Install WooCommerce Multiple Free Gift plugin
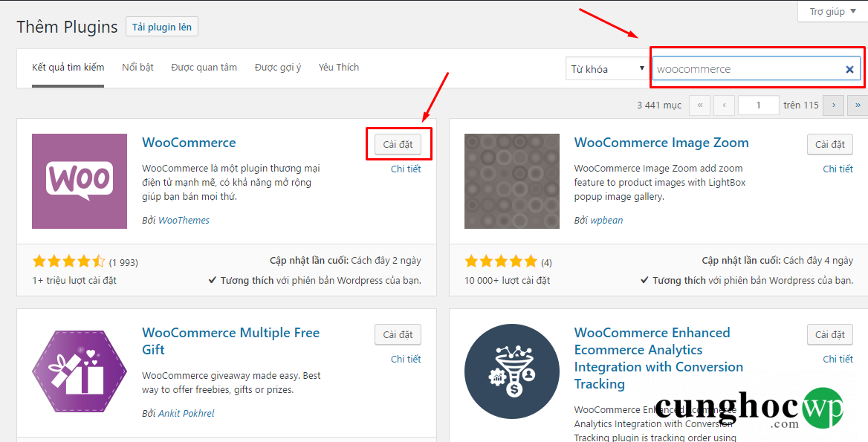This screenshot has width=868, height=442. point(398,335)
